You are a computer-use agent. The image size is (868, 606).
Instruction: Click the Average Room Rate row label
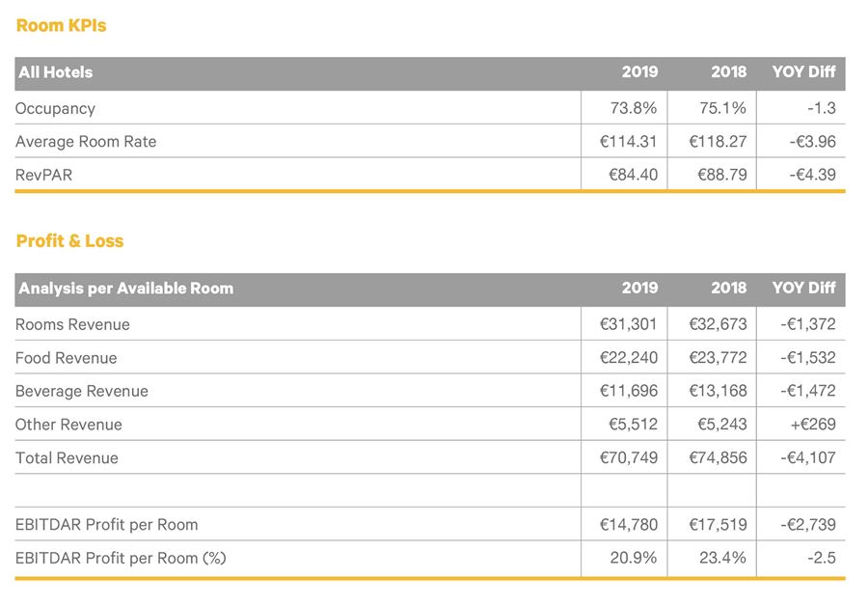click(86, 142)
